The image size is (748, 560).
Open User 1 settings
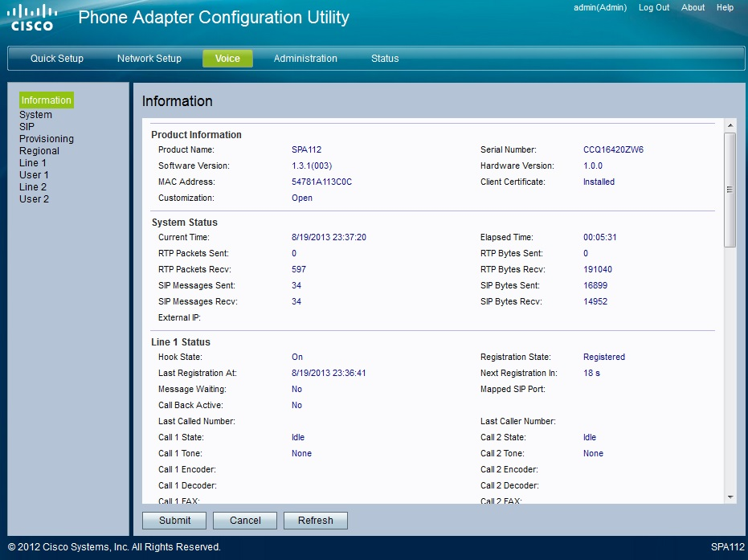coord(34,174)
